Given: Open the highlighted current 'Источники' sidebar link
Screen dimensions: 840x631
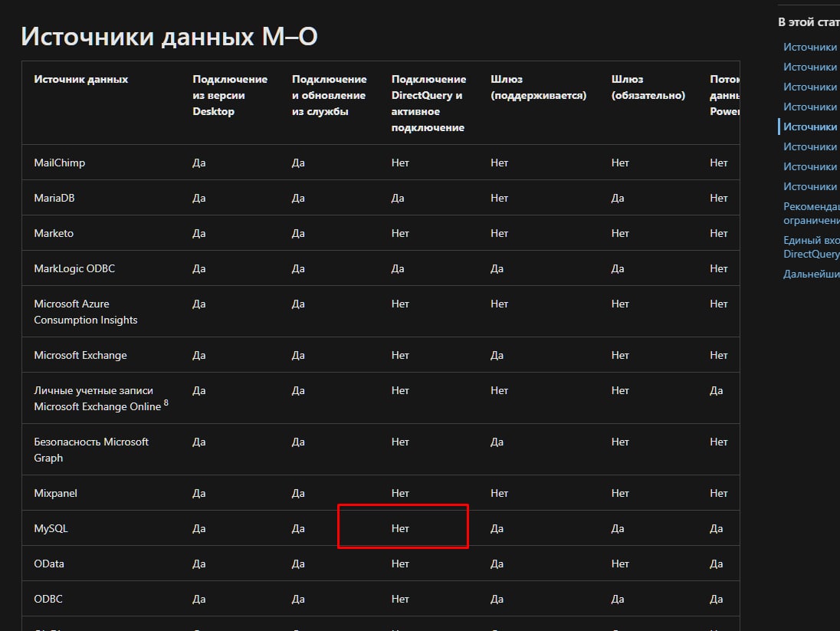Looking at the screenshot, I should point(810,127).
